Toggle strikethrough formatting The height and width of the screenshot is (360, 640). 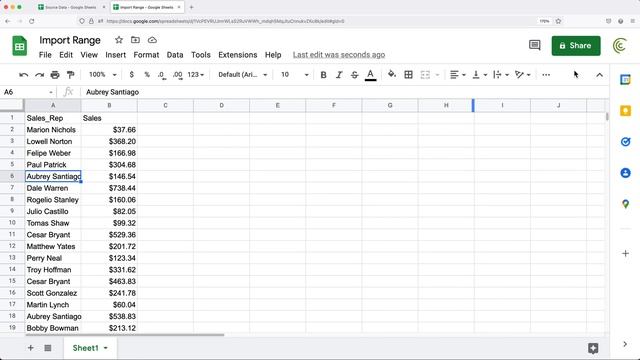click(x=354, y=75)
